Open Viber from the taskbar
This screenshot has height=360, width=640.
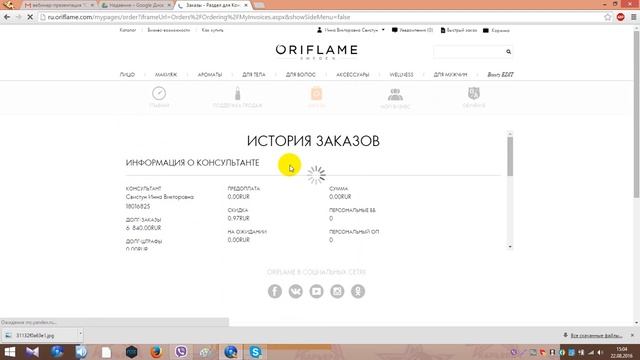[x=181, y=352]
